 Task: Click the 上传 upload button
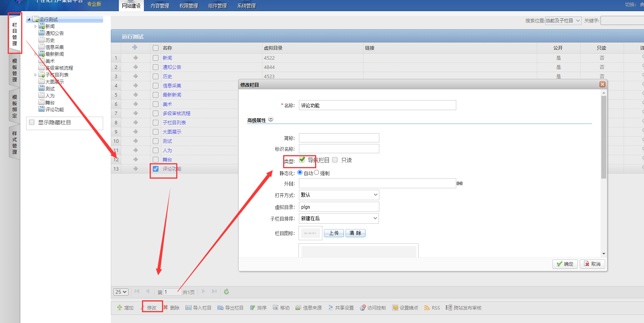[334, 233]
